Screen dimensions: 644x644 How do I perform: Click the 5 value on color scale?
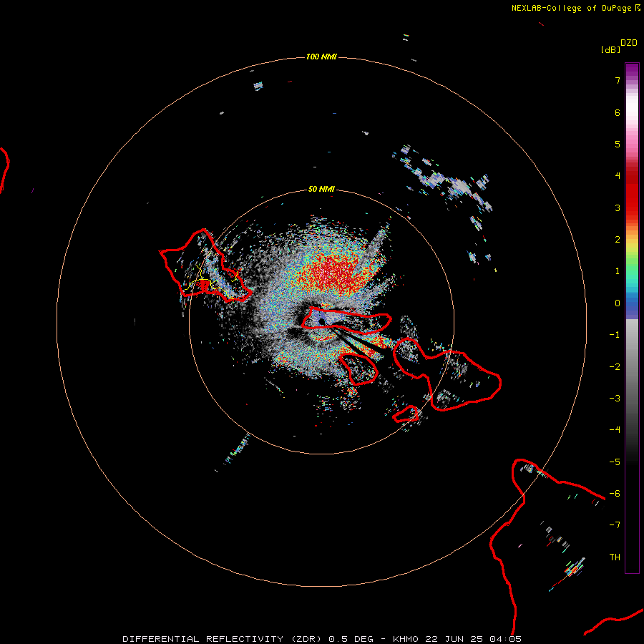pos(618,144)
